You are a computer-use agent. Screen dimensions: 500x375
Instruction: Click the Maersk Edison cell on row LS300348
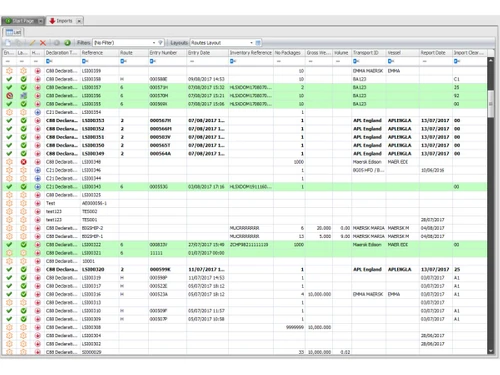[x=369, y=162]
